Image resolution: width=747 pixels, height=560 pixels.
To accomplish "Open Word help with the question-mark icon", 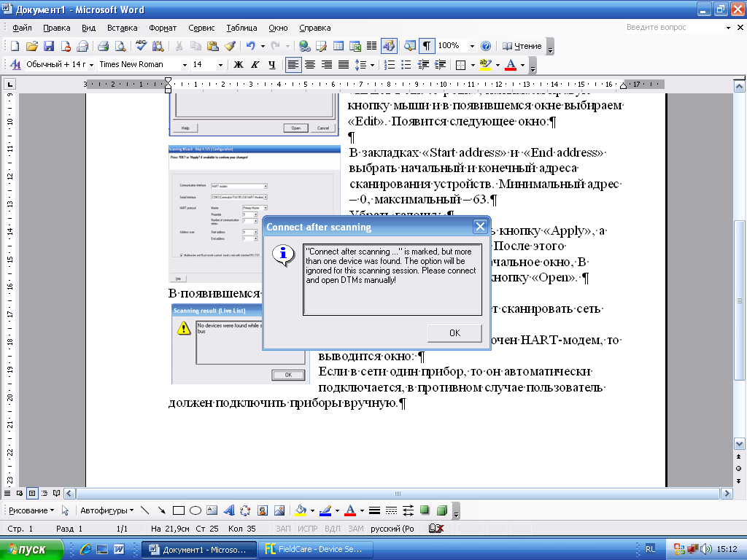I will click(x=486, y=46).
